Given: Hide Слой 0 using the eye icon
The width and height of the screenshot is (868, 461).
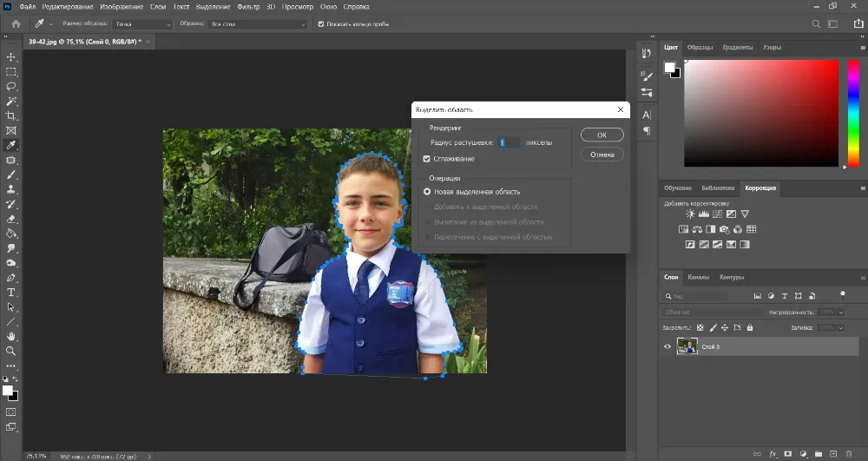Looking at the screenshot, I should click(667, 346).
